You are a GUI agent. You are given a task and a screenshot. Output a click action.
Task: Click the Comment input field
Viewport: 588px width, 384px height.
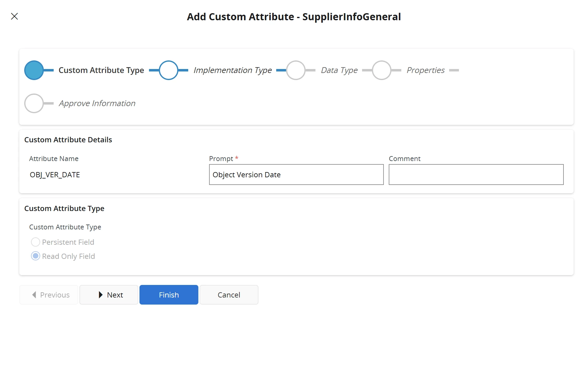click(476, 175)
